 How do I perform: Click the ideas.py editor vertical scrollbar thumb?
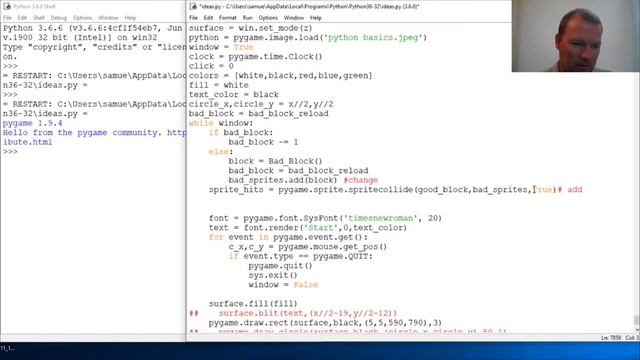pyautogui.click(x=636, y=320)
